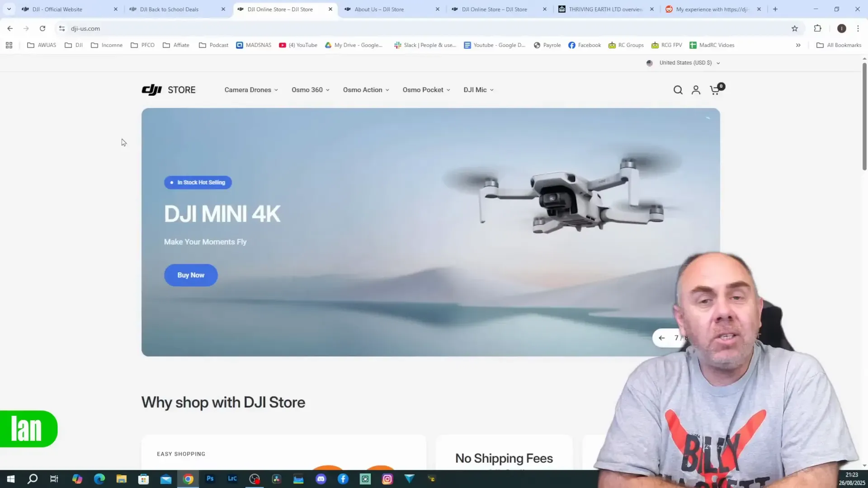Open Instagram from the taskbar

click(387, 479)
